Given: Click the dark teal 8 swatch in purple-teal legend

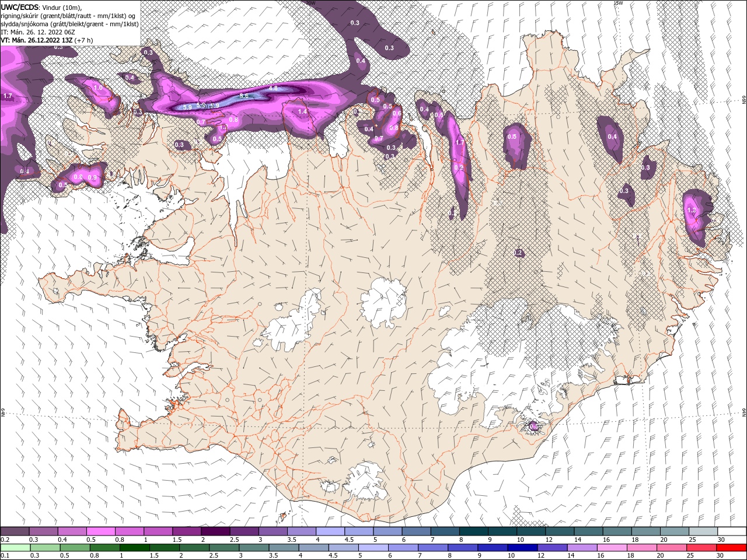Looking at the screenshot, I should (x=474, y=531).
